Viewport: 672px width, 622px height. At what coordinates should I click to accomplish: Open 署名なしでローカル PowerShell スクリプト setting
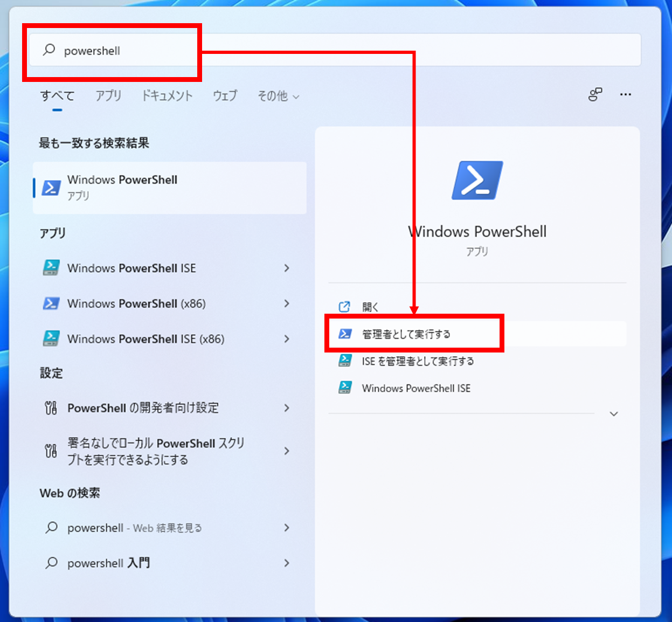tap(156, 451)
